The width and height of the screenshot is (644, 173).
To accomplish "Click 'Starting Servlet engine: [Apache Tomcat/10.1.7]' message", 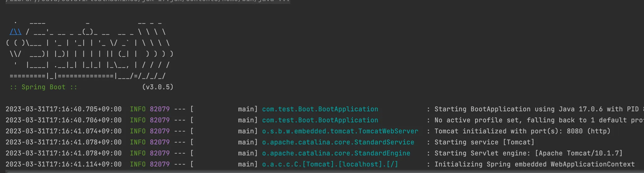I will [529, 153].
